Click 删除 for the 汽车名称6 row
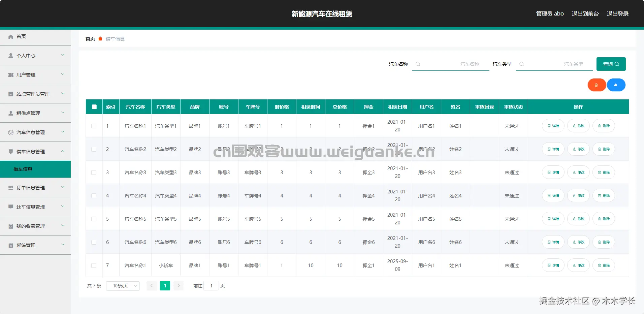 coord(604,242)
